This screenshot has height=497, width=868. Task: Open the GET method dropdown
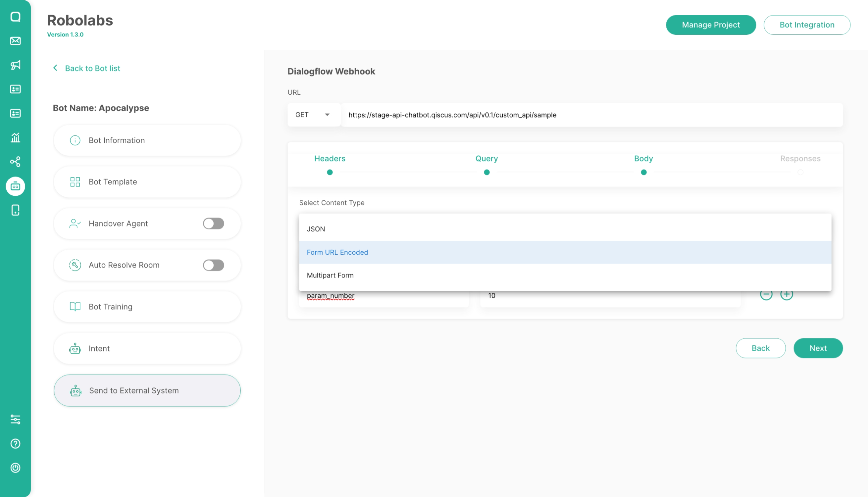coord(313,115)
